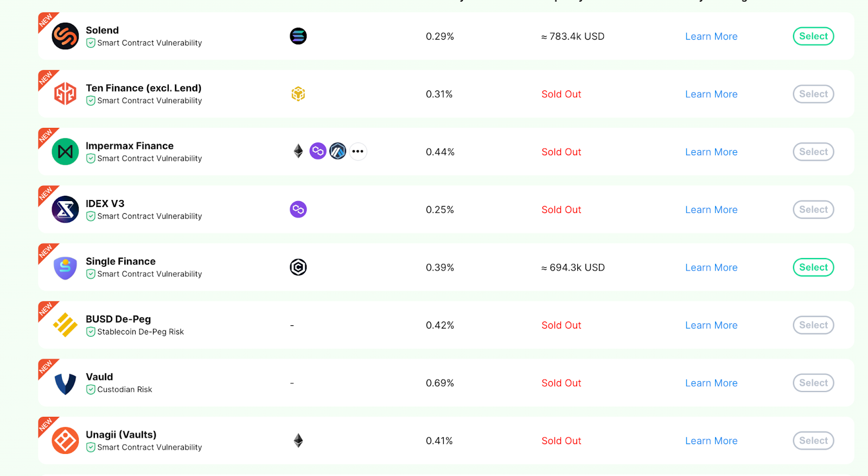Viewport: 868px width, 476px height.
Task: Click the Polygon chain icon for IDEX V3
Action: [298, 209]
